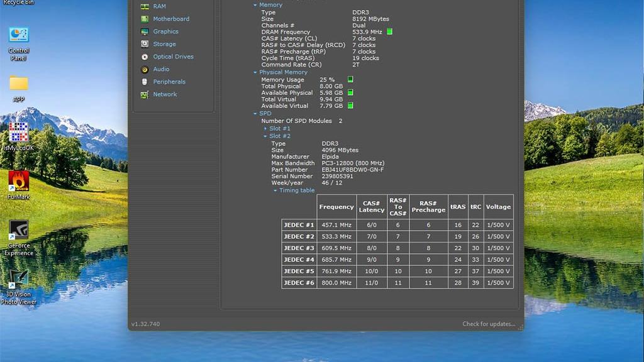Collapse the Timing table
644x362 pixels.
click(275, 190)
